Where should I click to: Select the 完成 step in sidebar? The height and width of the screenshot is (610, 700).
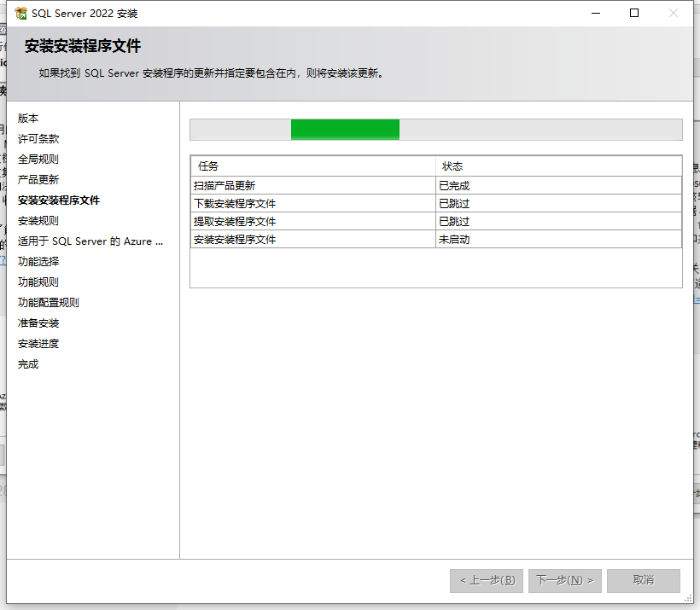(x=28, y=364)
